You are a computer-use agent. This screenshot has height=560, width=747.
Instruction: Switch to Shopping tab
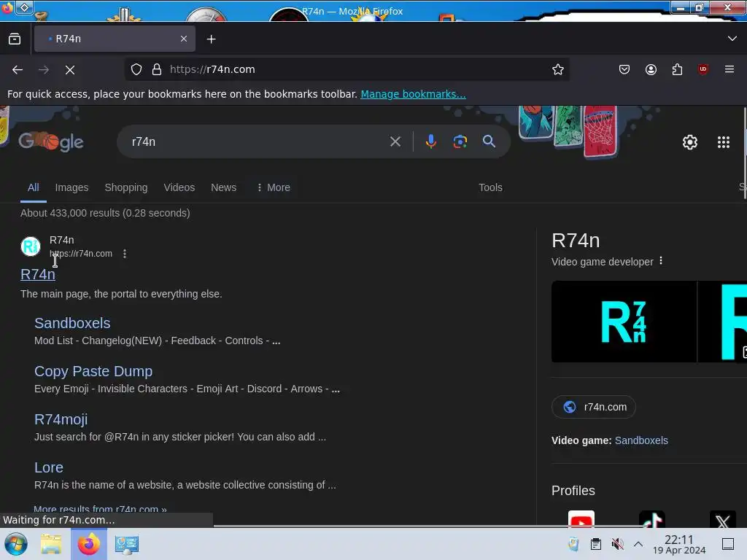[x=126, y=187]
